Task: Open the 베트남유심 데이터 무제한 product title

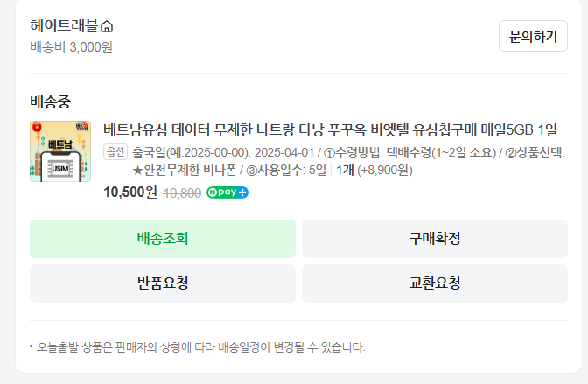Action: click(330, 130)
